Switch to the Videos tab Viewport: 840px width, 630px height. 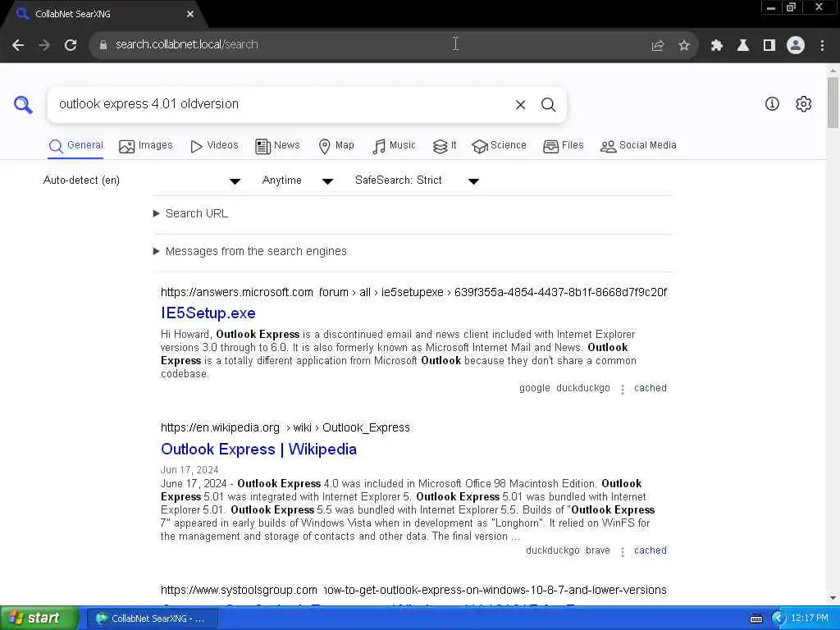214,146
